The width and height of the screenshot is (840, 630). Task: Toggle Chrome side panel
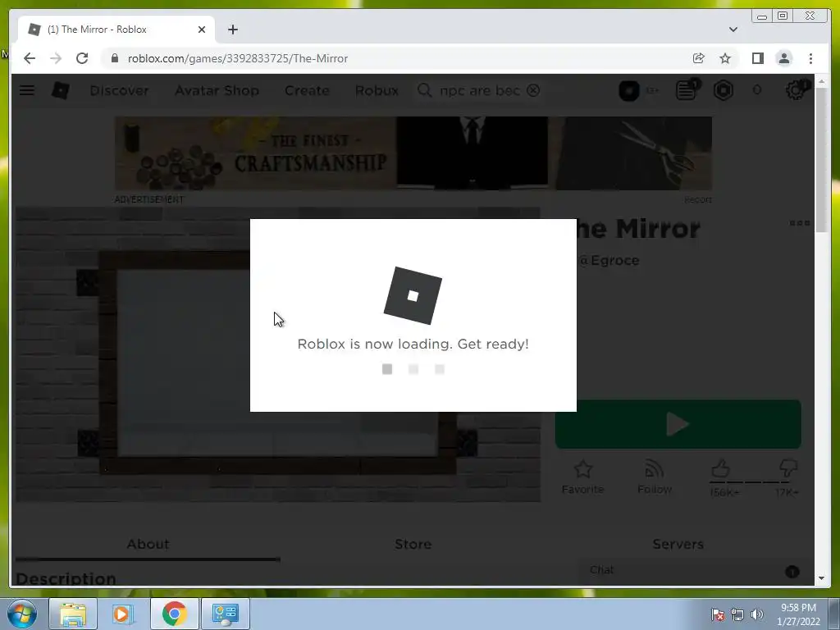click(757, 58)
